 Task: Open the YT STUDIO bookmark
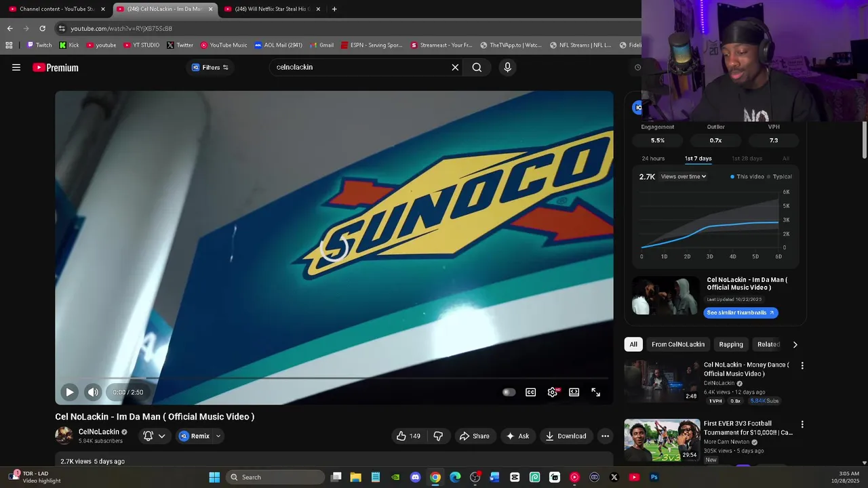click(142, 45)
